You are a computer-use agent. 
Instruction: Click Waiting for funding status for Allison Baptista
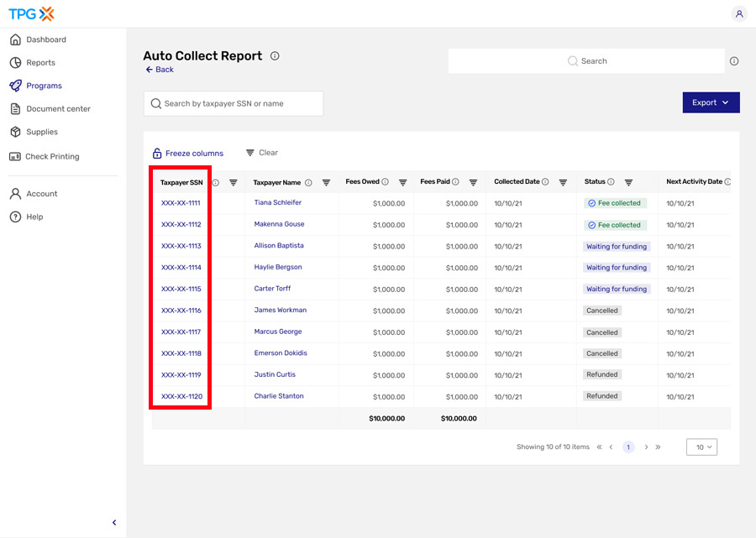click(617, 247)
